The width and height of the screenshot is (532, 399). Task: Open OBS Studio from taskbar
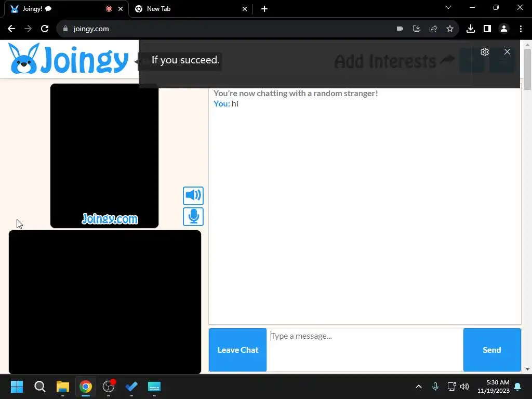point(109,387)
